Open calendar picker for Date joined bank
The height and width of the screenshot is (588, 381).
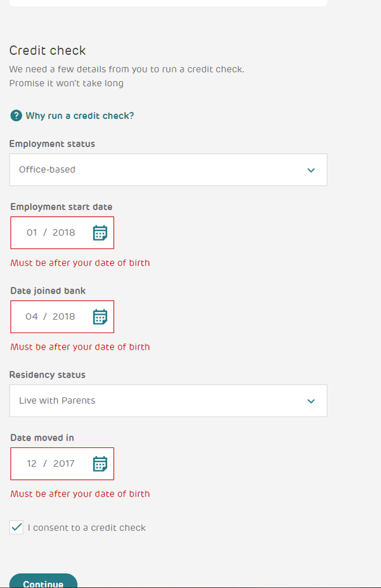click(x=100, y=317)
